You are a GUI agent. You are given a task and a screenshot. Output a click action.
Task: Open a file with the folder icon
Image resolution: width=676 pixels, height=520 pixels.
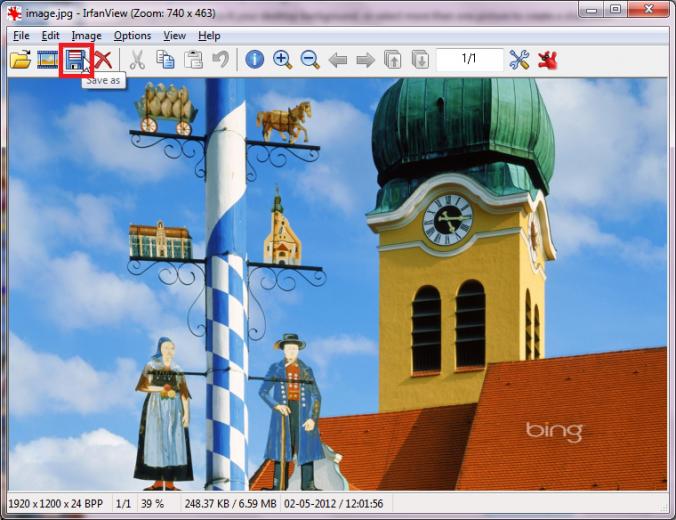pyautogui.click(x=20, y=60)
